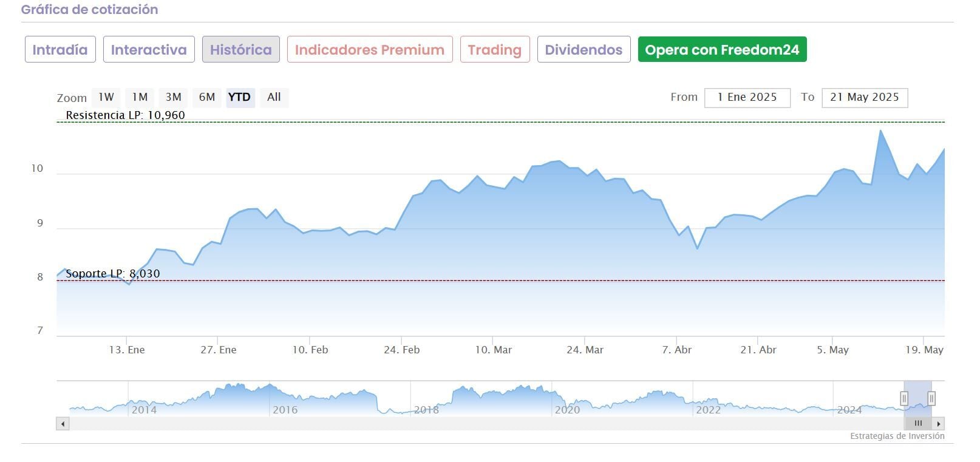Set zoom range to 1M

(140, 97)
